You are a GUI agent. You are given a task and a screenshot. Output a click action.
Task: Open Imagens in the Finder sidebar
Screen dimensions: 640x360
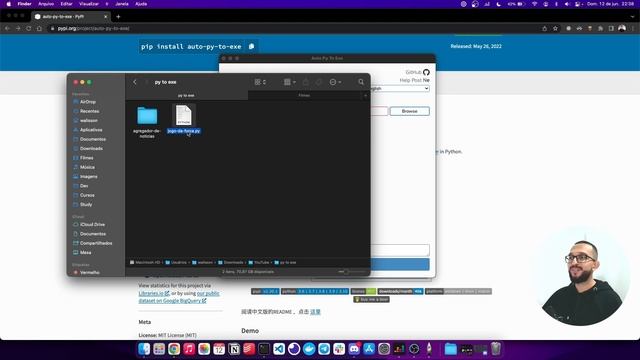89,177
